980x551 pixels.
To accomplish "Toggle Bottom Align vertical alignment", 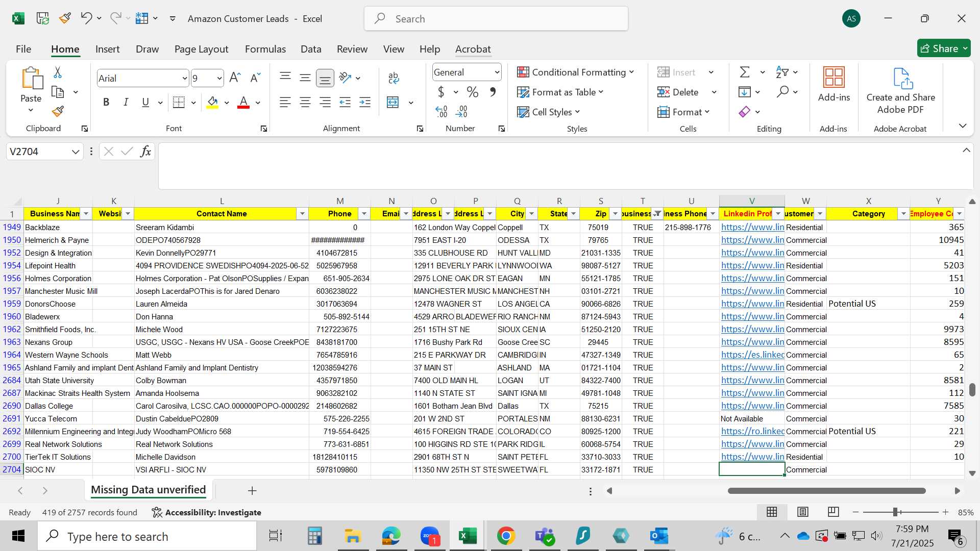I will [325, 78].
